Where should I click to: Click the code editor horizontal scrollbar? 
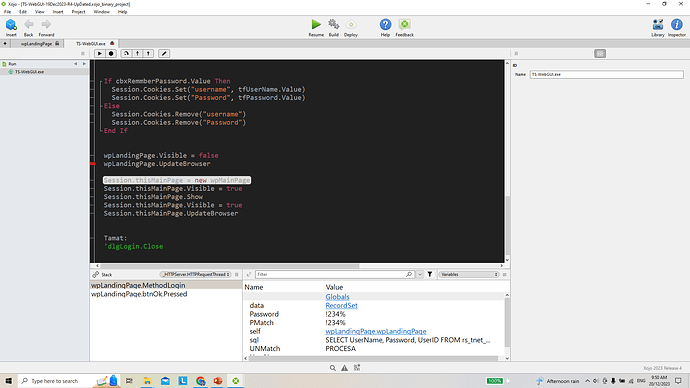click(x=230, y=266)
